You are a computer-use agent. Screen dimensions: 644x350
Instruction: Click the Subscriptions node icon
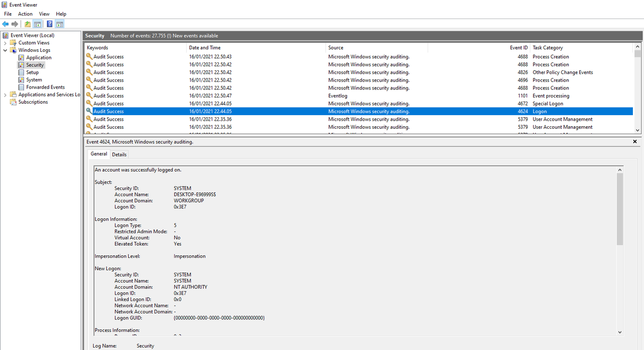tap(14, 102)
